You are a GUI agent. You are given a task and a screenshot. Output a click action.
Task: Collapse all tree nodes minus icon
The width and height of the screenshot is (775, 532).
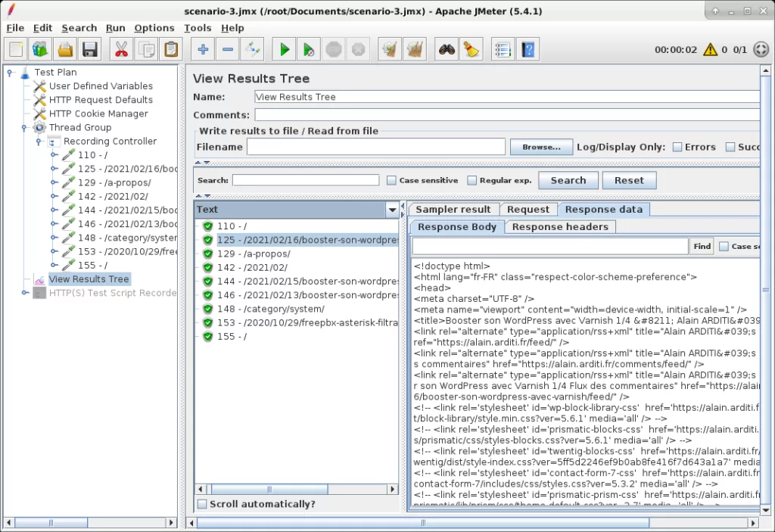click(x=227, y=49)
